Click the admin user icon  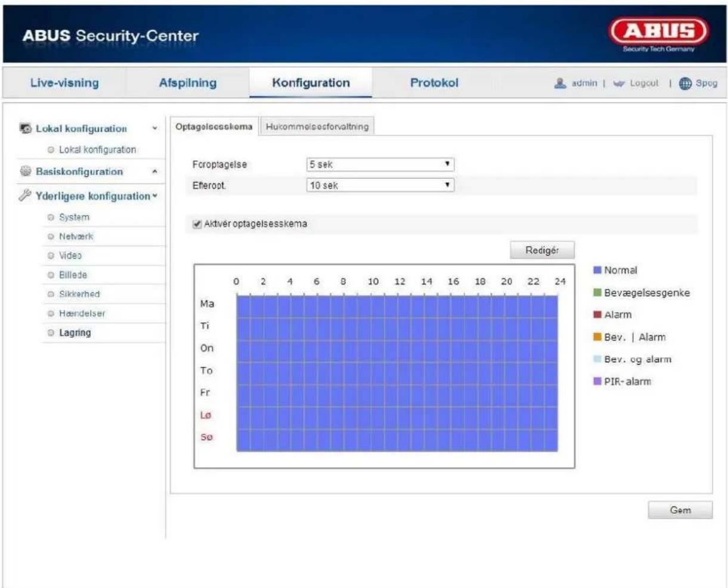[560, 83]
